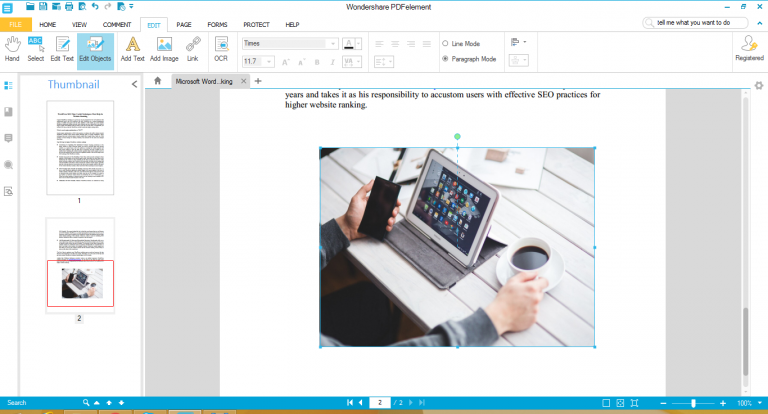Run the OCR tool

point(221,48)
